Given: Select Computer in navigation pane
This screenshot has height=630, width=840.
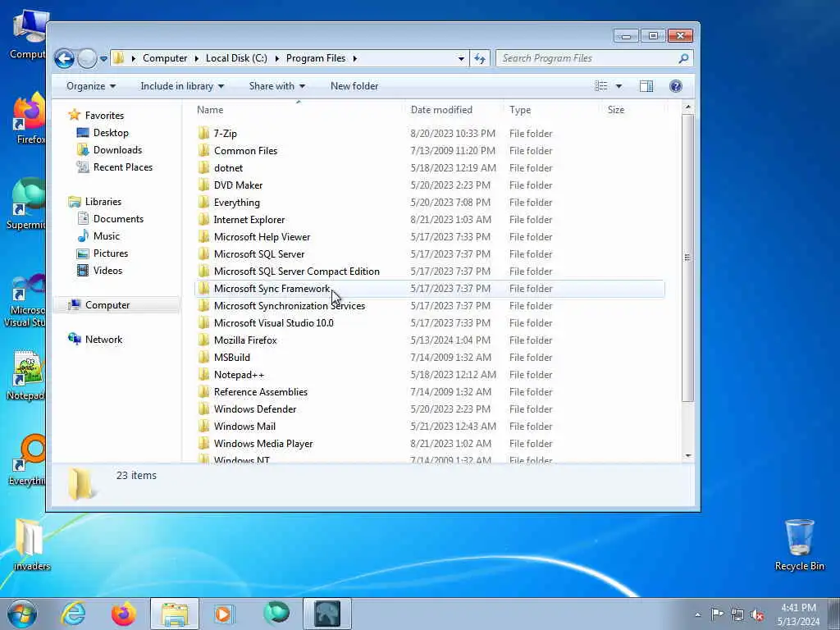Looking at the screenshot, I should coord(107,305).
